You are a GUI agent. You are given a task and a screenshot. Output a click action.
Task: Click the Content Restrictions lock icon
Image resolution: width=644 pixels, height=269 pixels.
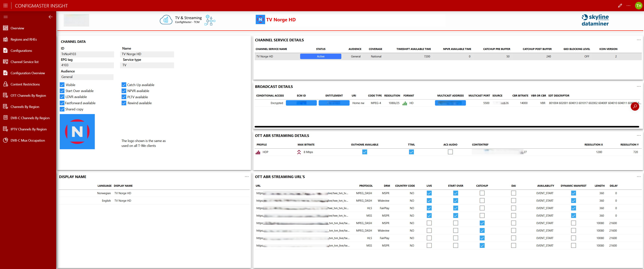click(x=5, y=84)
